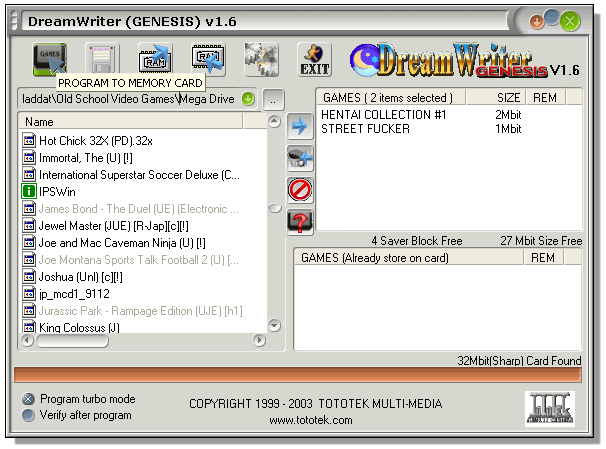Click the file list scroll up arrow
Viewport: 606px width, 449px height.
[x=274, y=122]
